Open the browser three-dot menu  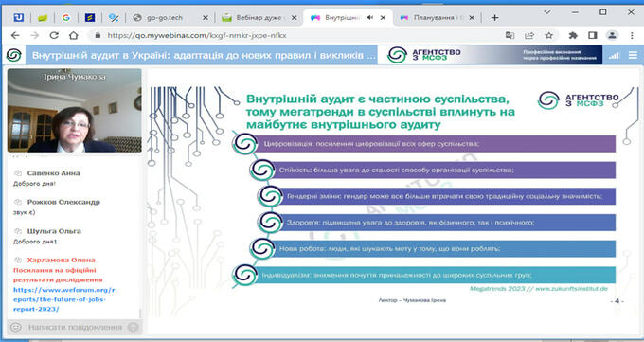click(x=632, y=35)
